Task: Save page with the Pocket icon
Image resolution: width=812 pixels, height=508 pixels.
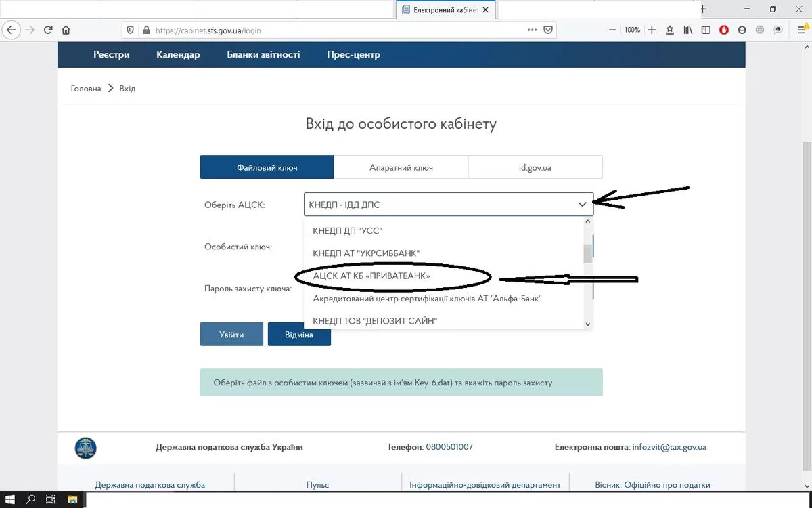Action: tap(548, 30)
